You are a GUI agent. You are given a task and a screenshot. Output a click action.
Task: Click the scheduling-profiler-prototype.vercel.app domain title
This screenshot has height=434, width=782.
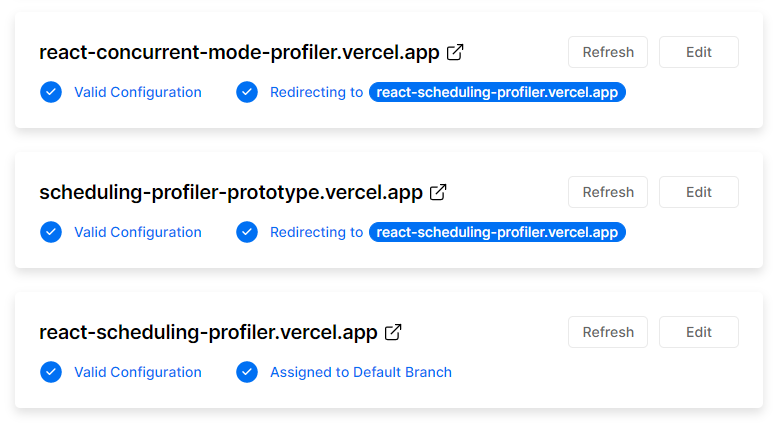(231, 192)
